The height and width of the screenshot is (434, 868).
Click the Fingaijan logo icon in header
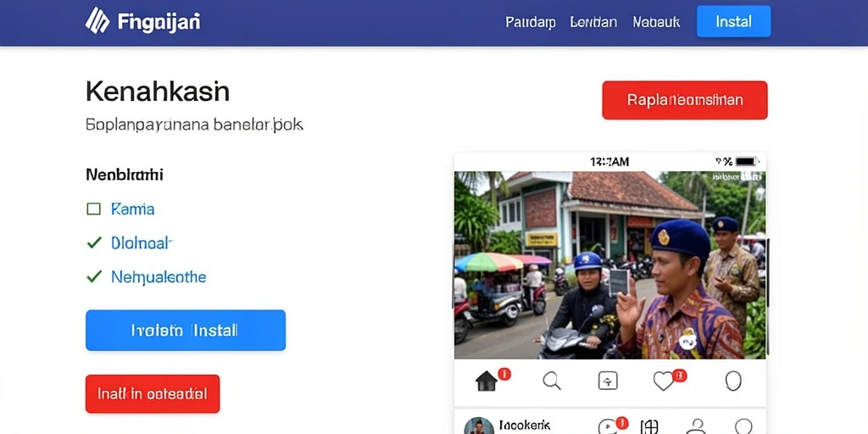(x=97, y=20)
